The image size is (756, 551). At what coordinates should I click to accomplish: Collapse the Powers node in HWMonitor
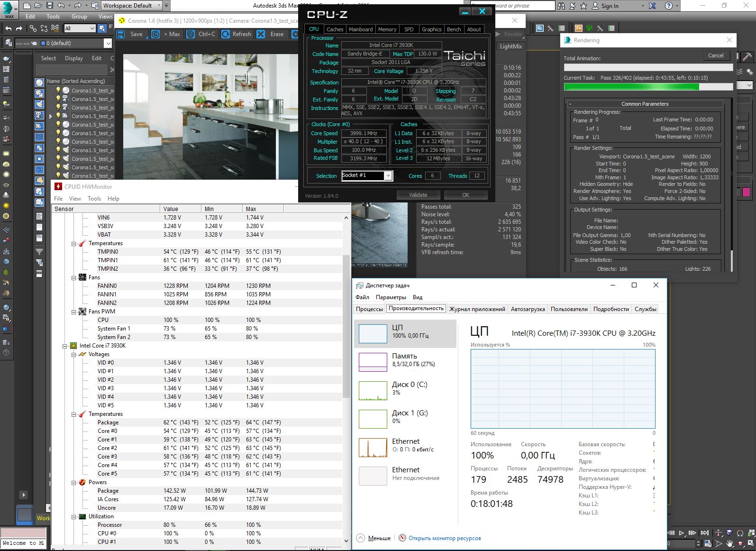coord(74,482)
